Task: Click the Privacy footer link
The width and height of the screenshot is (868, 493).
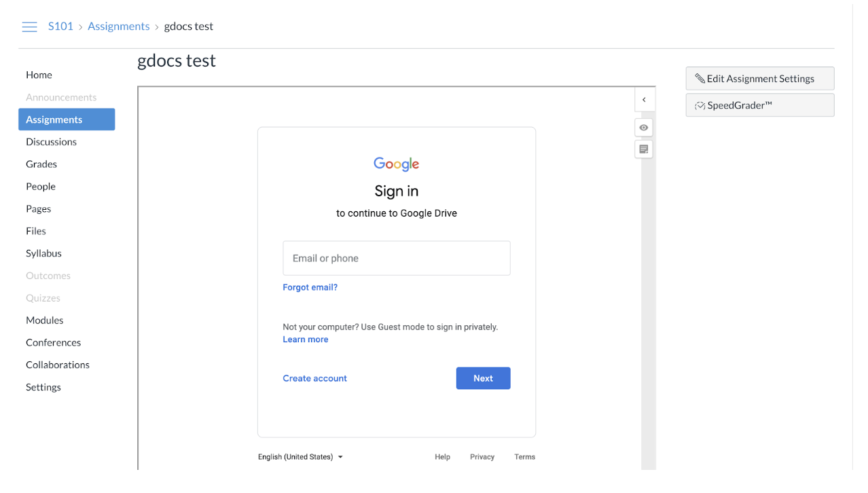Action: click(x=482, y=457)
